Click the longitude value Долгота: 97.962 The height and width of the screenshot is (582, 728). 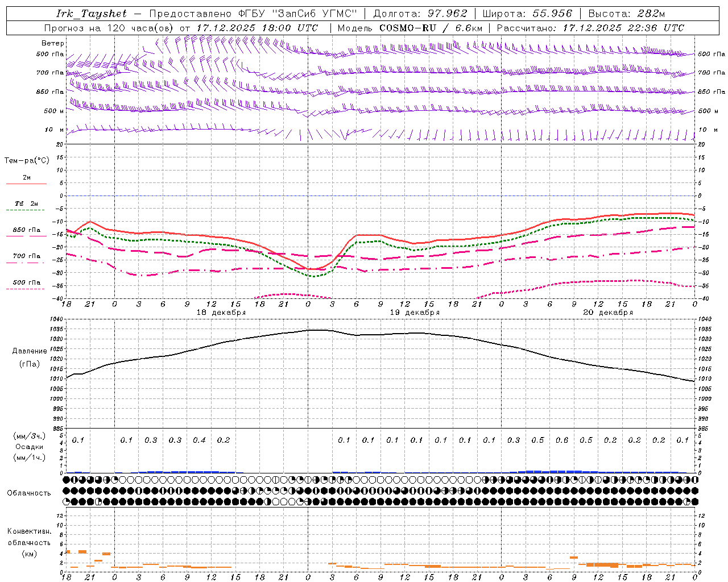click(420, 14)
